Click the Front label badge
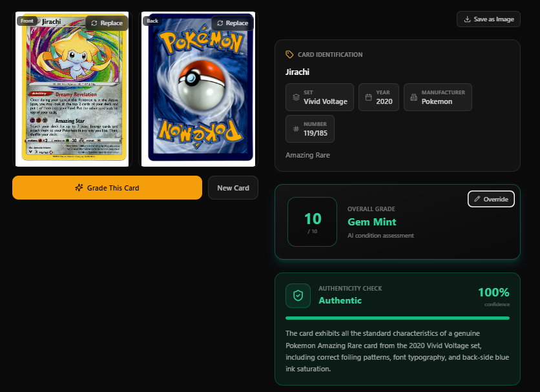 tap(27, 21)
